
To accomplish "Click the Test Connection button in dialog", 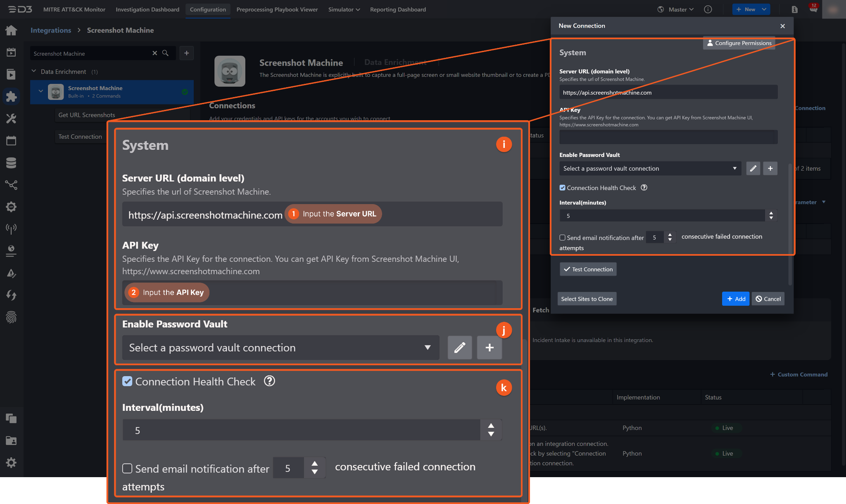I will pos(588,269).
